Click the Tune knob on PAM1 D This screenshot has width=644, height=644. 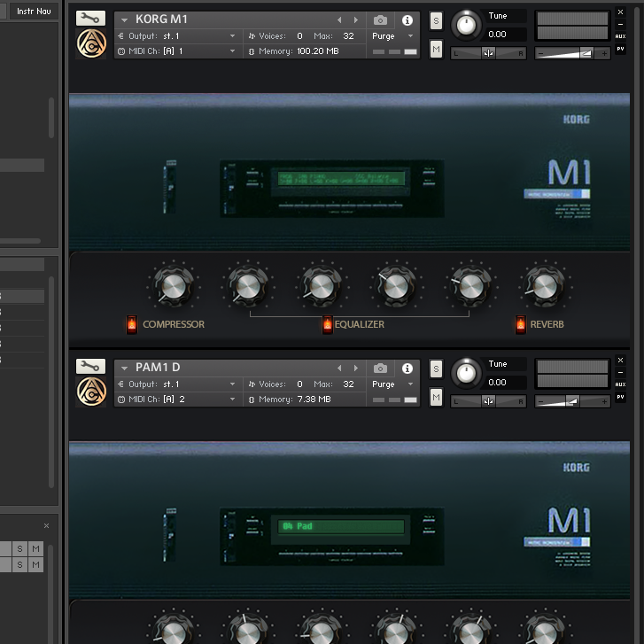466,373
